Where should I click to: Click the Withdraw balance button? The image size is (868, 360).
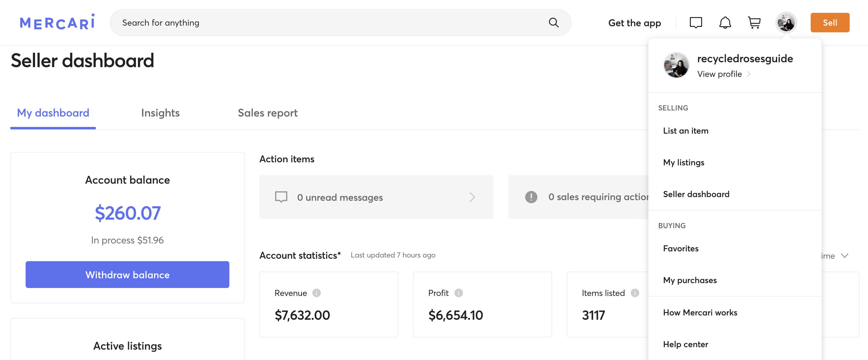pyautogui.click(x=127, y=274)
